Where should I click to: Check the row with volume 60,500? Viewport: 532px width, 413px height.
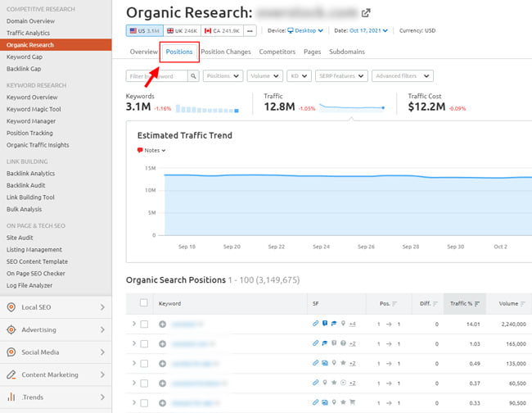144,383
